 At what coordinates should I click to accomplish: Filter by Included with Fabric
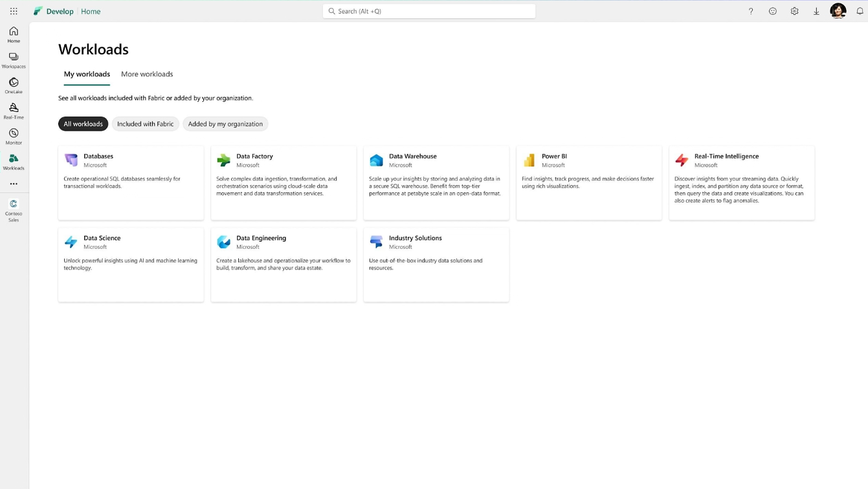click(145, 124)
